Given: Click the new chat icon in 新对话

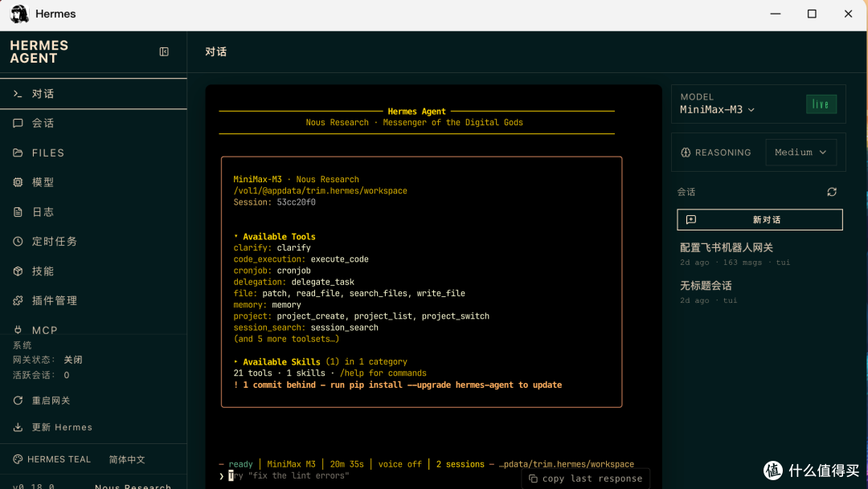Looking at the screenshot, I should (691, 219).
